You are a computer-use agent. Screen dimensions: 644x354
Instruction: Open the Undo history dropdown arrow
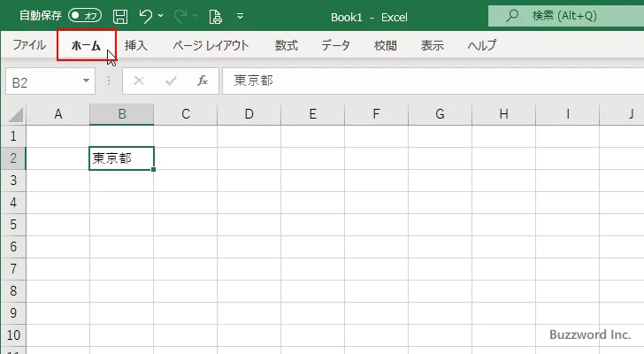point(161,16)
